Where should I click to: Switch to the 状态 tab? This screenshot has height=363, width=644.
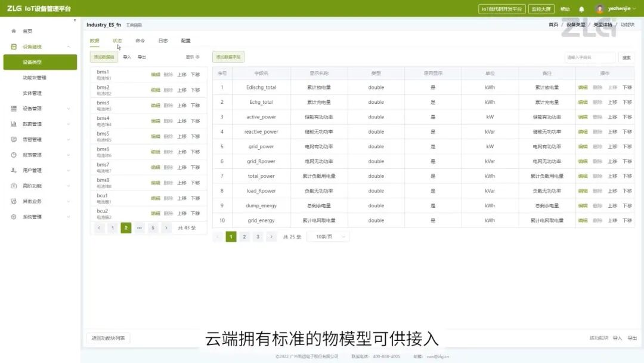pyautogui.click(x=117, y=41)
